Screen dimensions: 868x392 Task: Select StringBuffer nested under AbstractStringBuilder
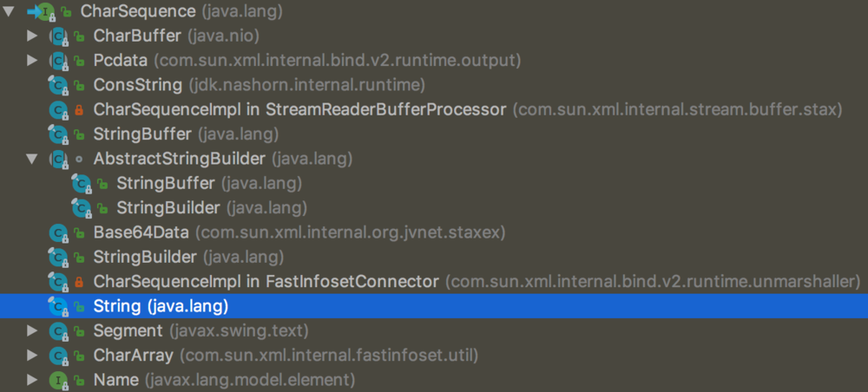tap(165, 184)
